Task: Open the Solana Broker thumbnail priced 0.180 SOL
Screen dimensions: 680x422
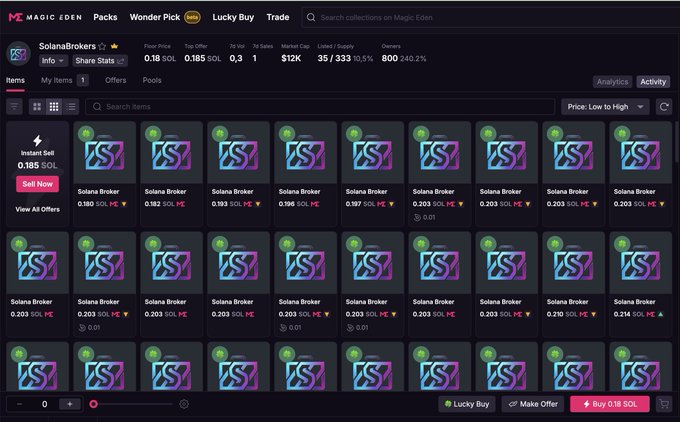Action: pyautogui.click(x=105, y=153)
